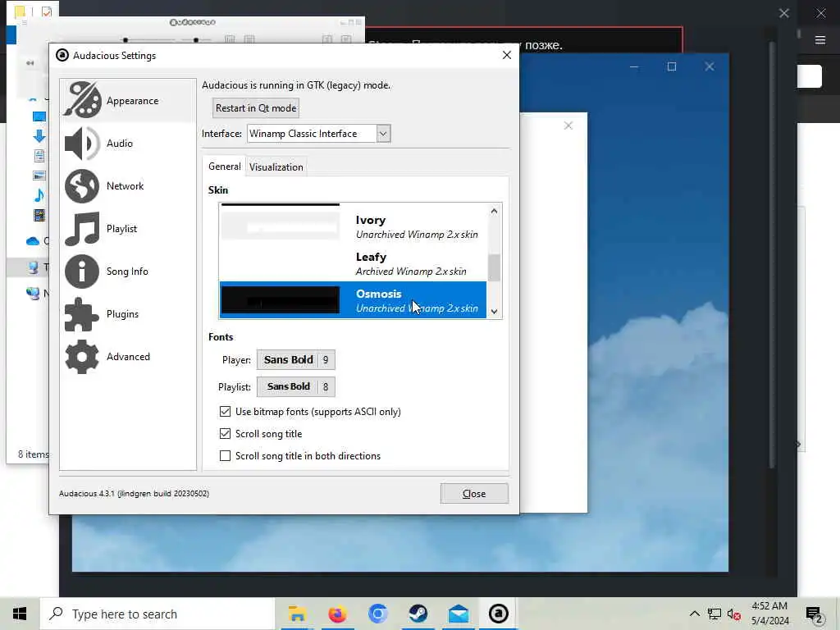Click the Audacious logo in the settings title bar
This screenshot has width=840, height=630.
pos(62,55)
